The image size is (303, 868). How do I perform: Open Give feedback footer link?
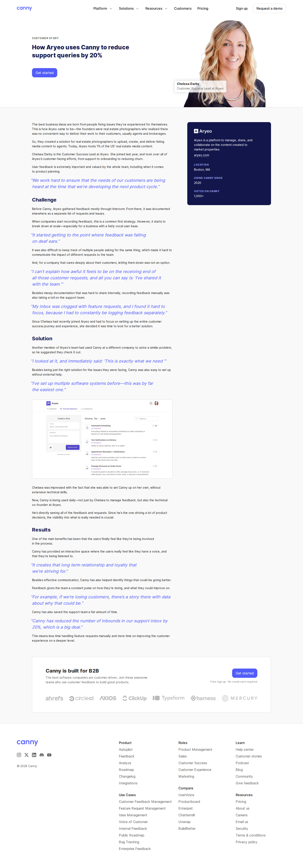click(247, 783)
